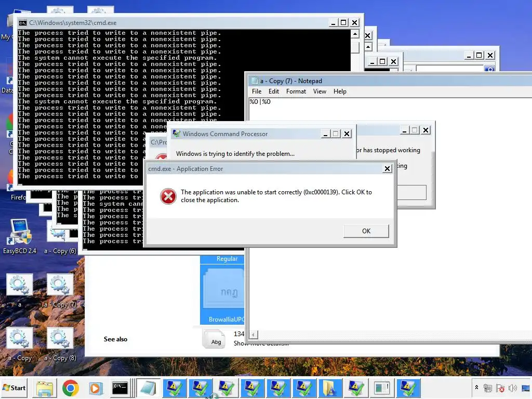Screen dimensions: 532x399
Task: Click the cmd.exe window title bar icon
Action: point(23,23)
